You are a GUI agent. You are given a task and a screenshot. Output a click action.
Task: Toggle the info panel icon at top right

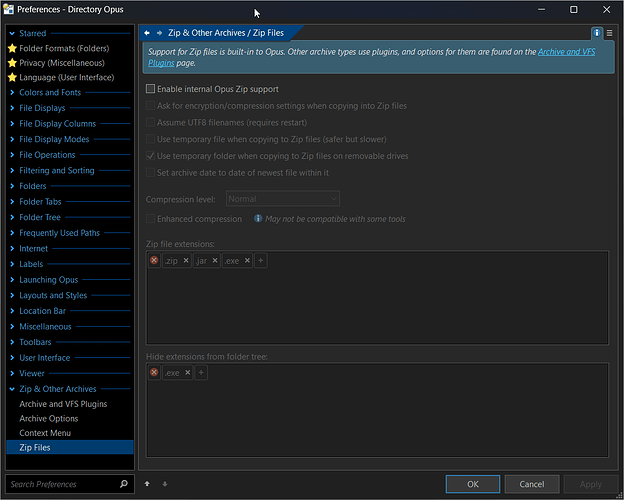coord(597,33)
